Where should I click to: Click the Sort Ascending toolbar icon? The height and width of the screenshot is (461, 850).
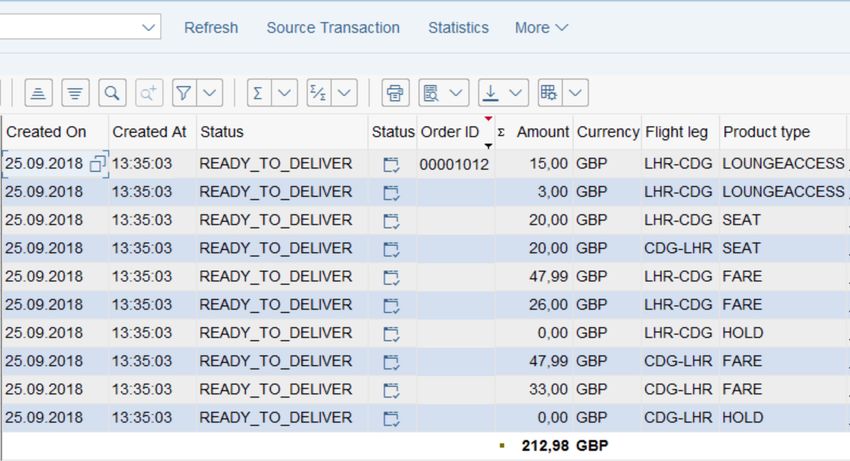38,93
